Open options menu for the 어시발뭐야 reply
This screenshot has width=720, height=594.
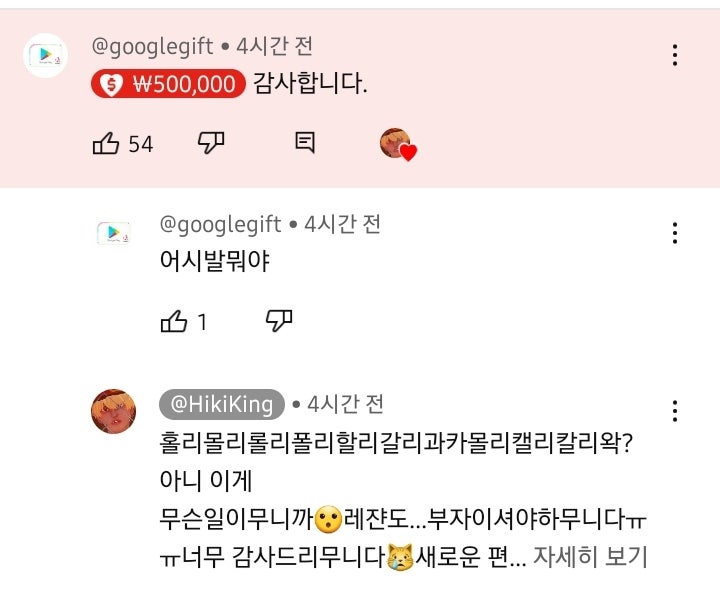pyautogui.click(x=676, y=233)
